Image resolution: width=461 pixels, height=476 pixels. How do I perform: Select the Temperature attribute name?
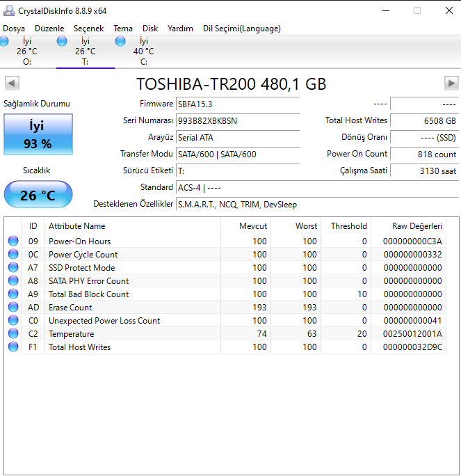click(x=72, y=334)
